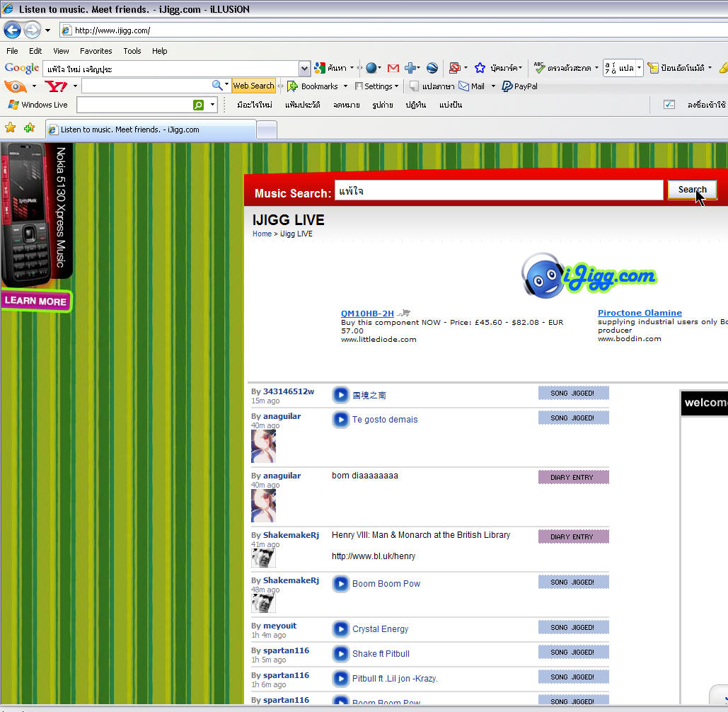
Task: Click the Yahoo Y! logo icon
Action: click(55, 86)
